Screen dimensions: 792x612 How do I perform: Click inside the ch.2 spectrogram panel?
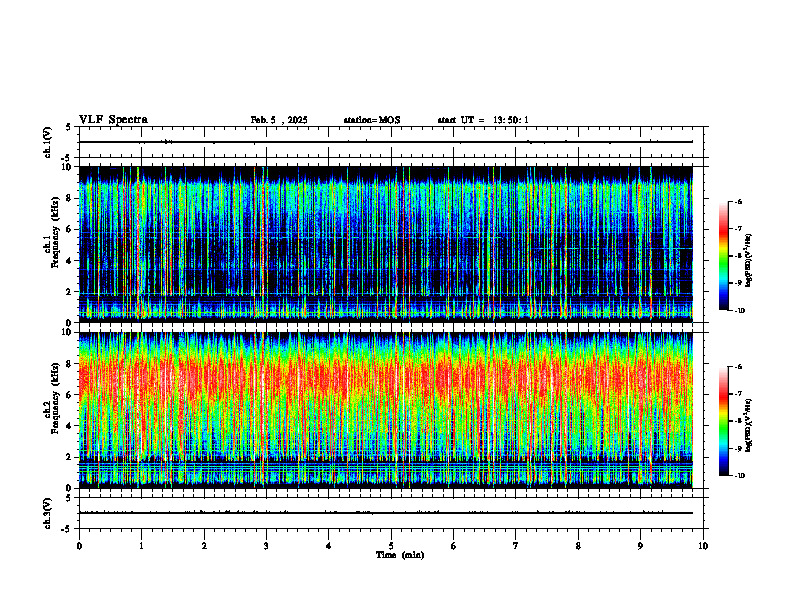click(x=386, y=410)
